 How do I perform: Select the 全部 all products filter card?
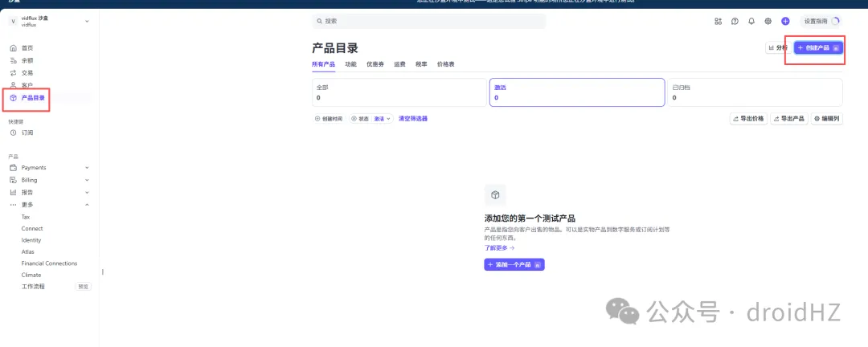pos(398,92)
